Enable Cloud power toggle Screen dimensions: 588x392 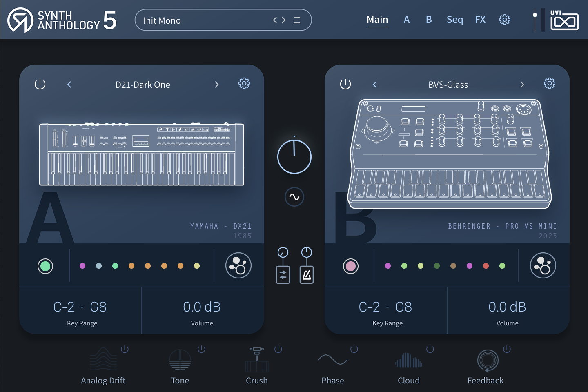(x=430, y=349)
